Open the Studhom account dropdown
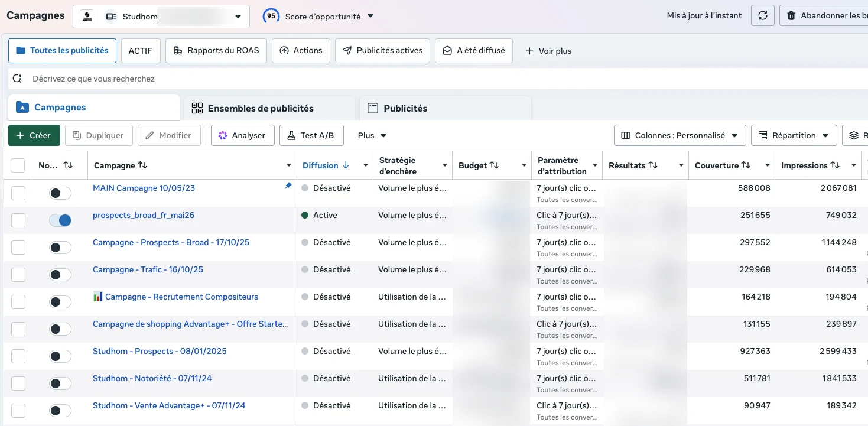The image size is (868, 426). [x=161, y=17]
